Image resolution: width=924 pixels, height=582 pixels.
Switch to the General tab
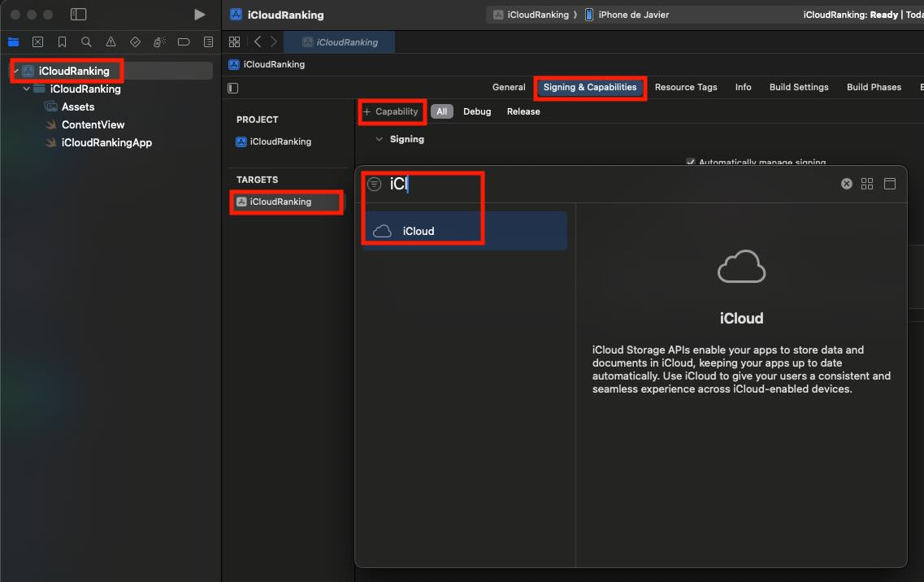click(509, 87)
